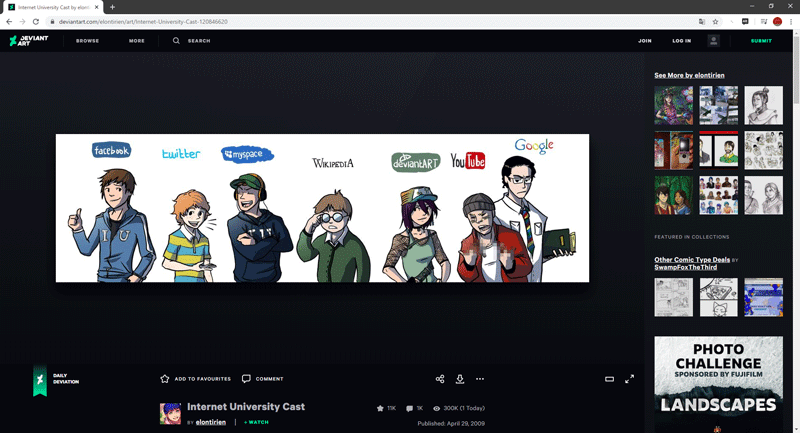Click Add to Favourites star
800x433 pixels.
[x=195, y=379]
